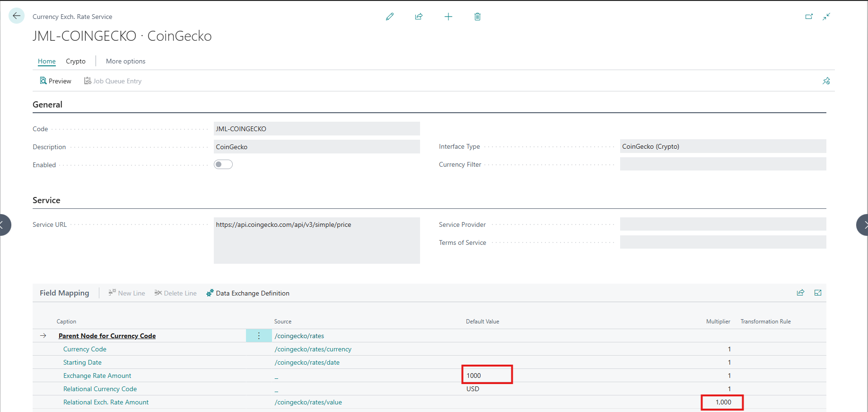
Task: Click the Service URL text box
Action: point(317,241)
